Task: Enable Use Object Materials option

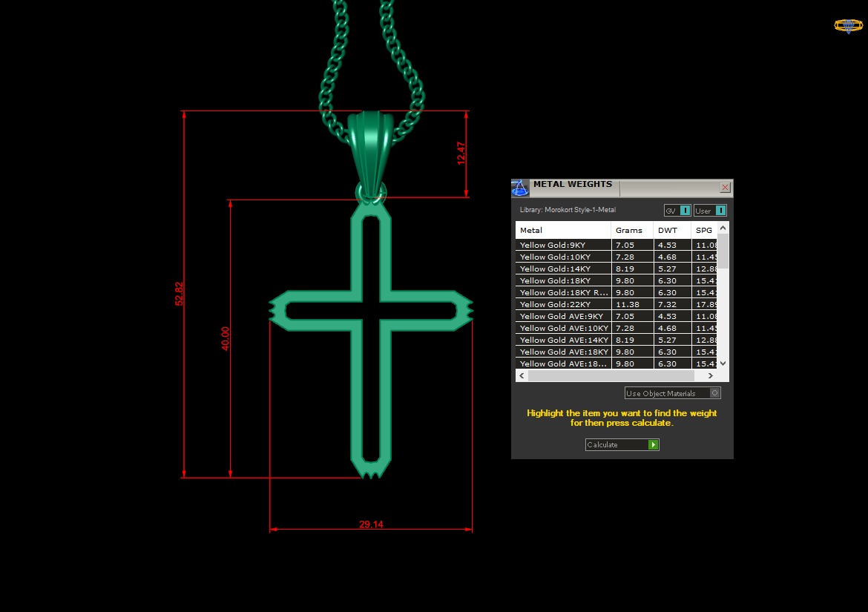Action: (x=672, y=393)
